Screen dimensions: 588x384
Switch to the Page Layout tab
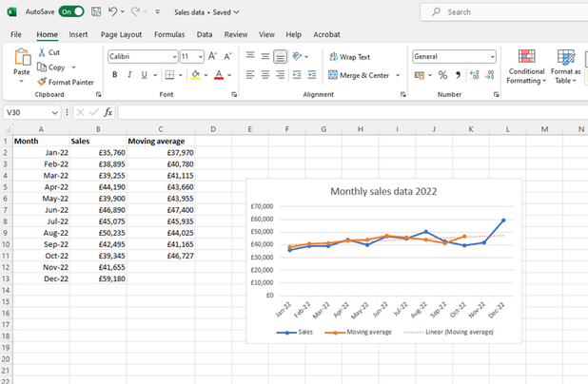click(121, 34)
